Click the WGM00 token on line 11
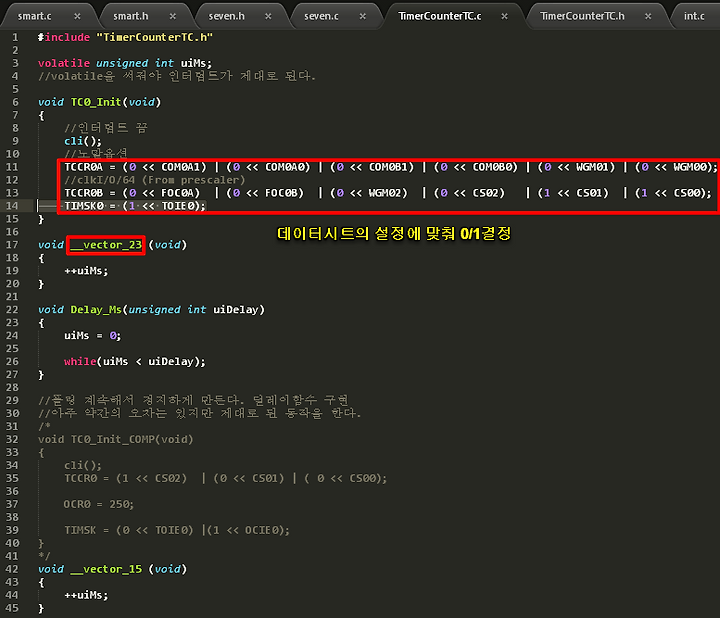 [x=689, y=167]
